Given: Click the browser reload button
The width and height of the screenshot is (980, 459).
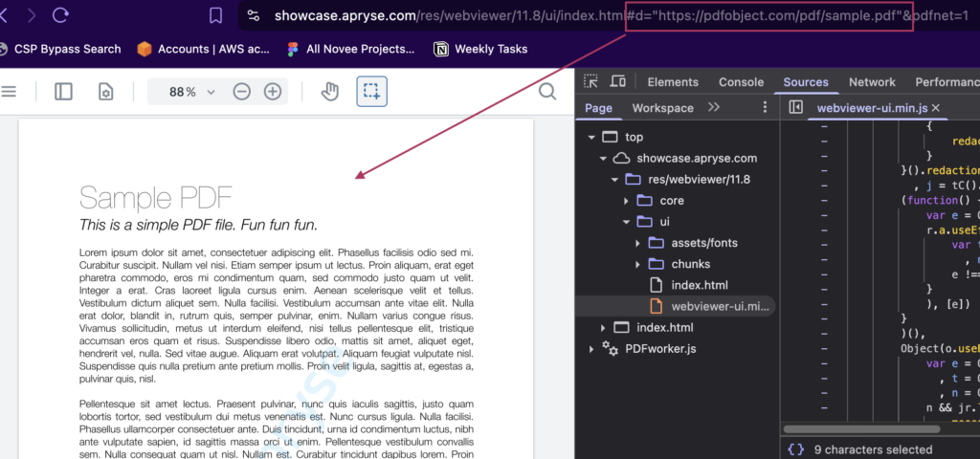Looking at the screenshot, I should tap(60, 15).
